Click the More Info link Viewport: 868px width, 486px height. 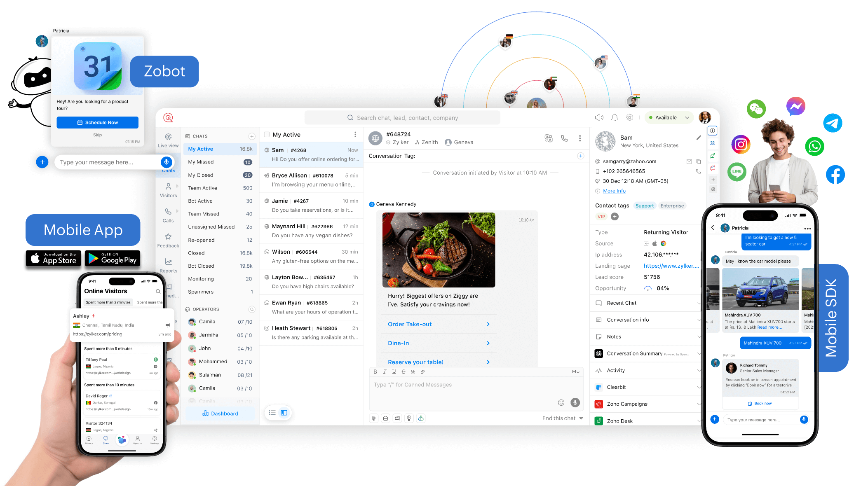(614, 191)
